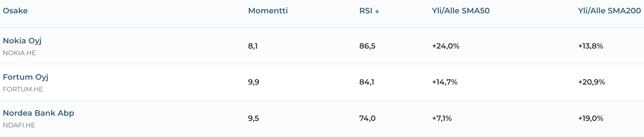
Task: Click Nokia SMA200 value +13,8%
Action: [590, 46]
